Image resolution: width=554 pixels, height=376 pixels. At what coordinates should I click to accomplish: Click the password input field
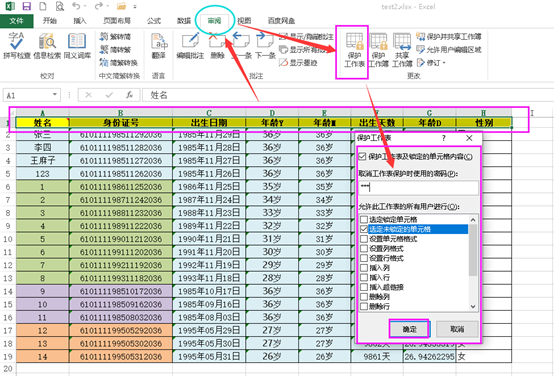419,187
